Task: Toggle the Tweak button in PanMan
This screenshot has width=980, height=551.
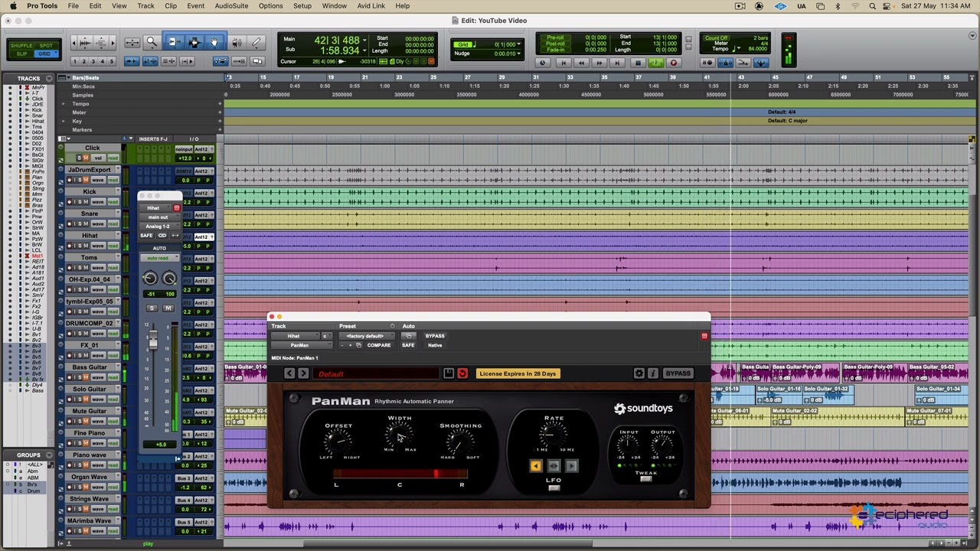Action: click(x=646, y=480)
